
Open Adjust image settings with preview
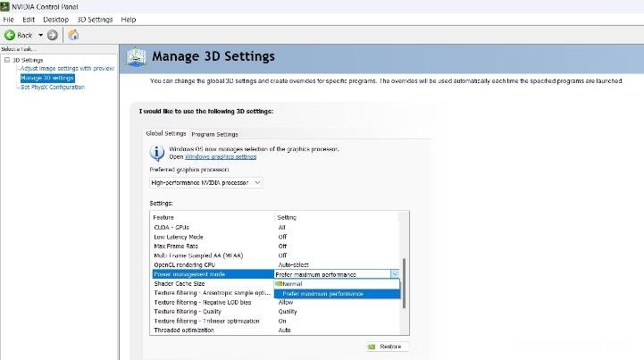[x=68, y=69]
